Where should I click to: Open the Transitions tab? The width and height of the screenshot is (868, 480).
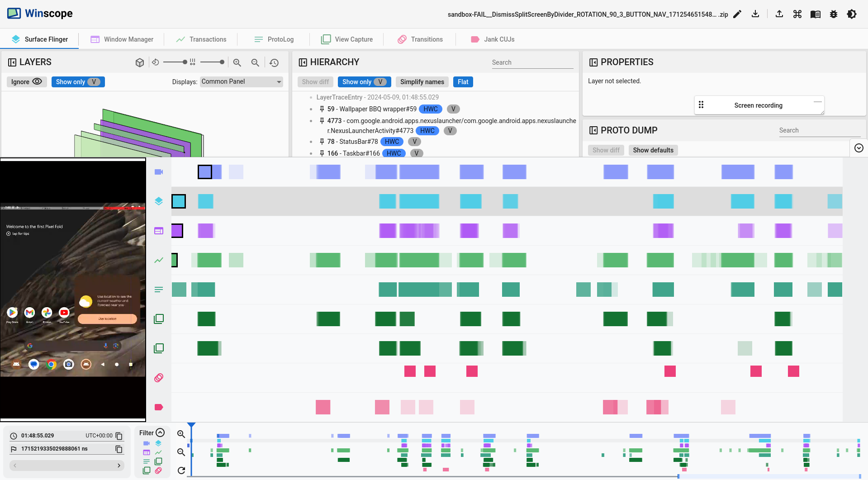(420, 39)
